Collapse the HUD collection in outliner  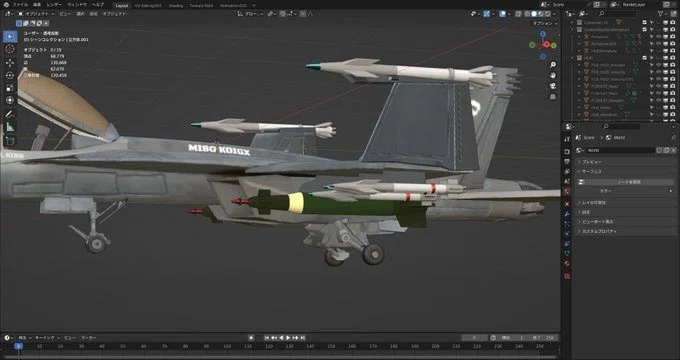click(x=572, y=58)
